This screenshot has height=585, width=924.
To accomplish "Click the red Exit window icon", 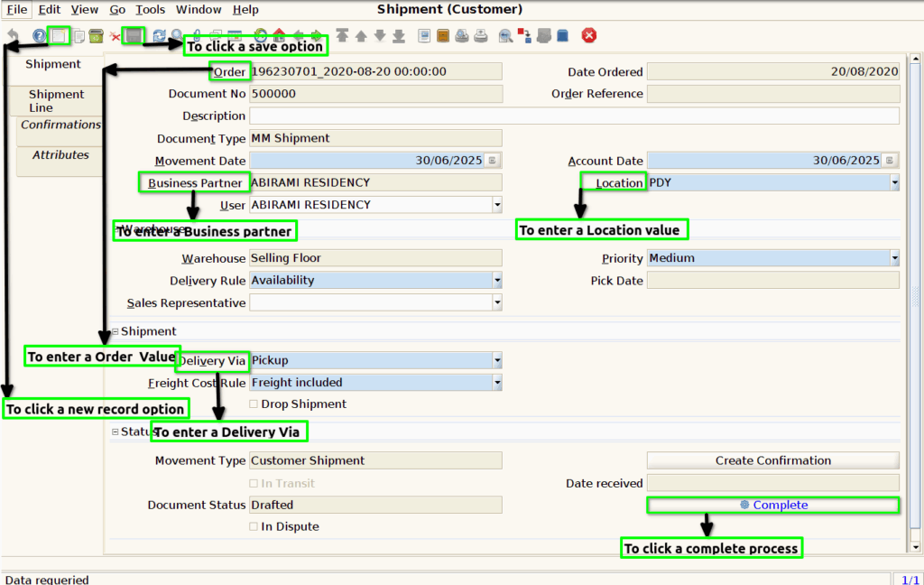I will (588, 35).
